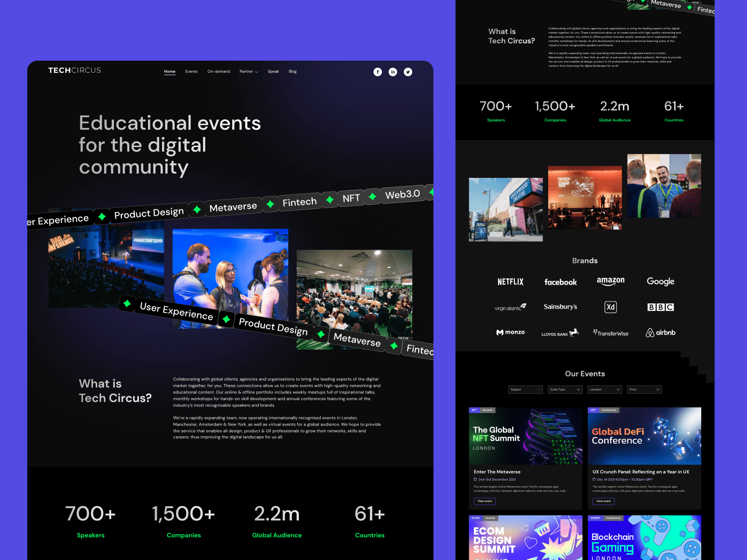Click the Adobe Xd brand logo
This screenshot has width=747, height=560.
coord(611,307)
